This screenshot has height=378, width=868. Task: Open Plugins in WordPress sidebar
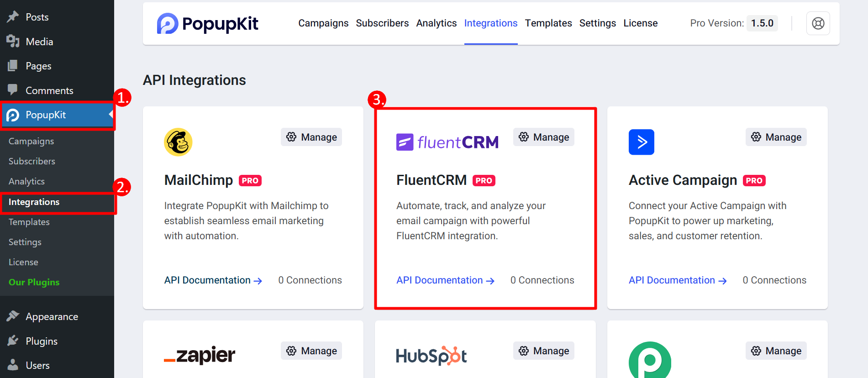[x=42, y=341]
